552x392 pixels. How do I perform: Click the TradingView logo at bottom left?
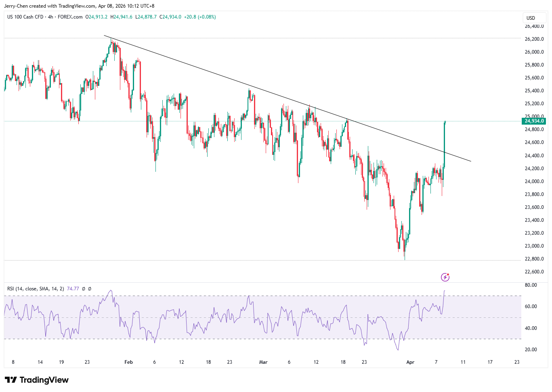click(37, 380)
